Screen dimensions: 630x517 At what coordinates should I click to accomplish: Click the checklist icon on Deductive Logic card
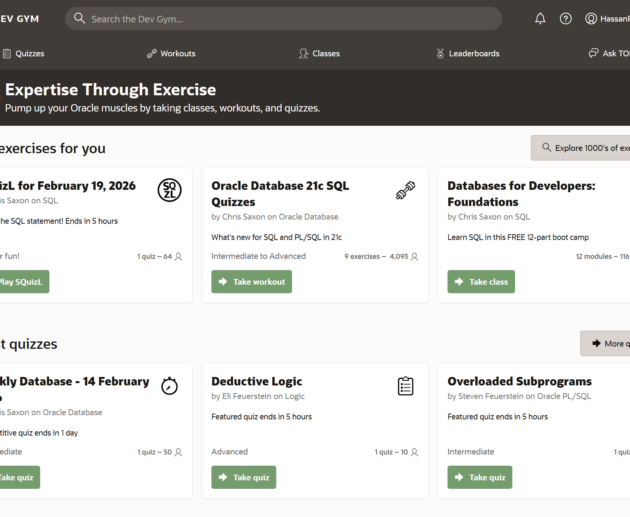point(405,386)
